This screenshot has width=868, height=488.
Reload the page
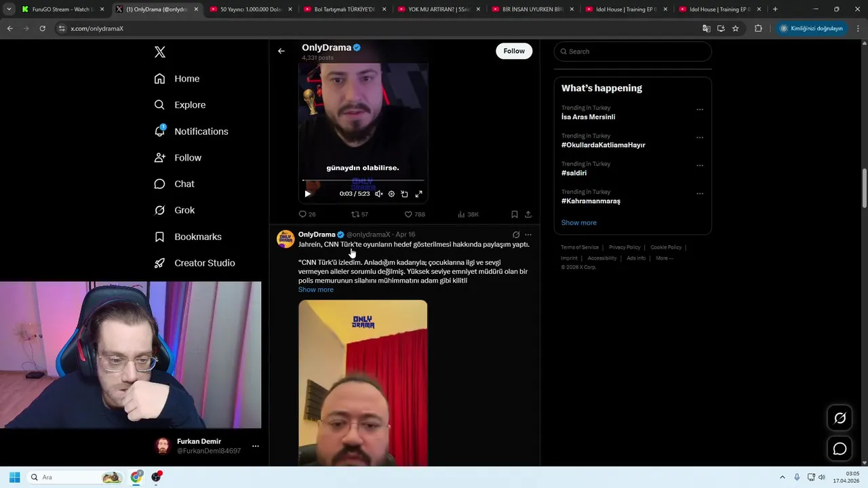point(42,28)
